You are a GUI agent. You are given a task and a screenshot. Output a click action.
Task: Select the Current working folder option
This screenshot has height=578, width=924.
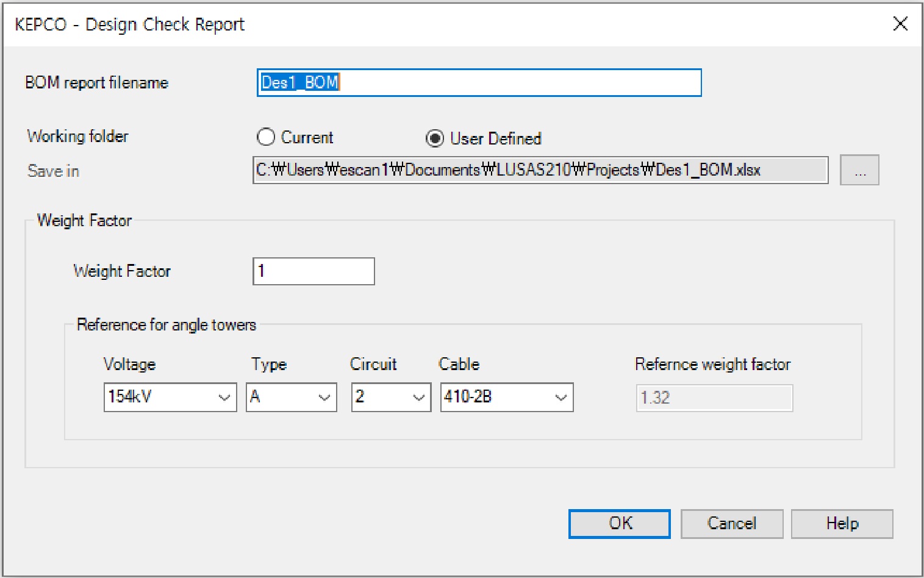click(266, 137)
